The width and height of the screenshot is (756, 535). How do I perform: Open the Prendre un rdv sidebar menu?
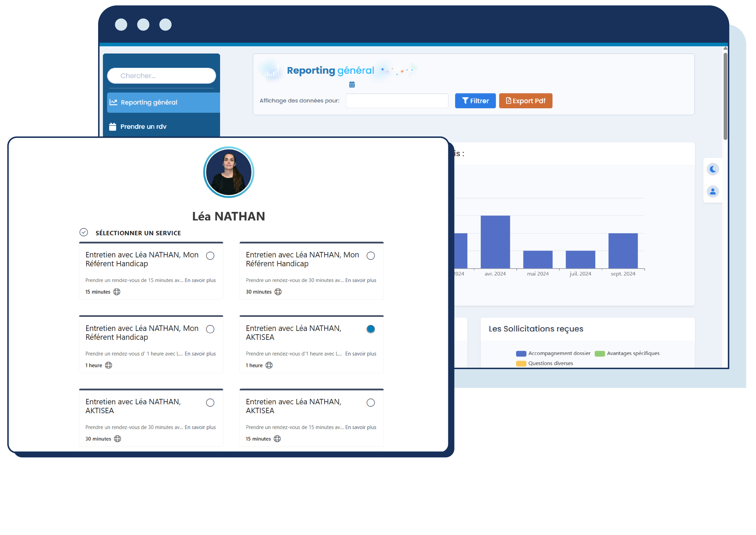tap(163, 127)
